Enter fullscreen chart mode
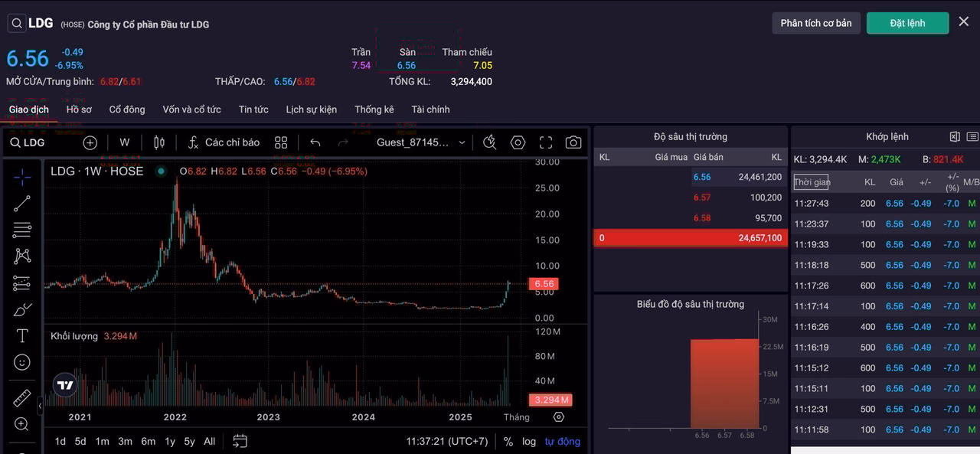 546,142
